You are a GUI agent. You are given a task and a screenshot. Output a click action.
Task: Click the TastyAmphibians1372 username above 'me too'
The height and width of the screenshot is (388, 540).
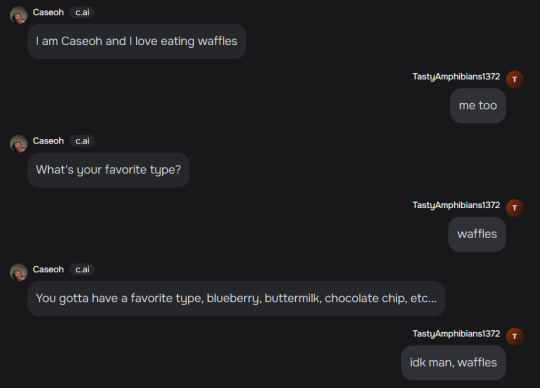(x=456, y=76)
